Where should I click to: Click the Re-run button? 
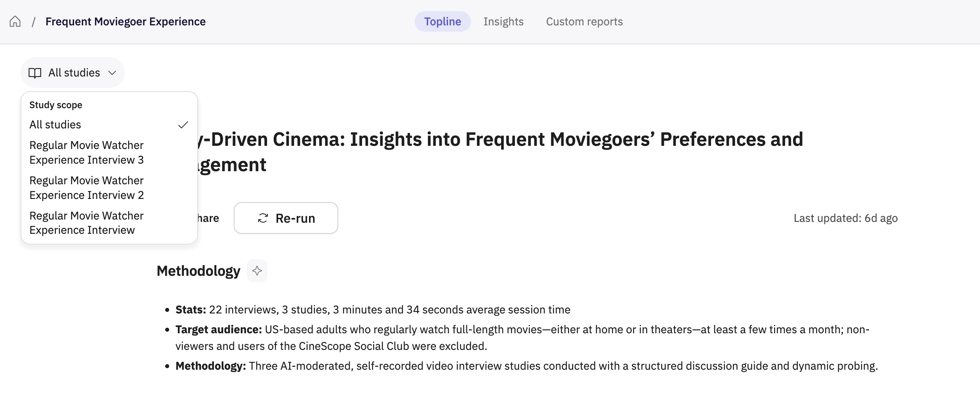[286, 218]
